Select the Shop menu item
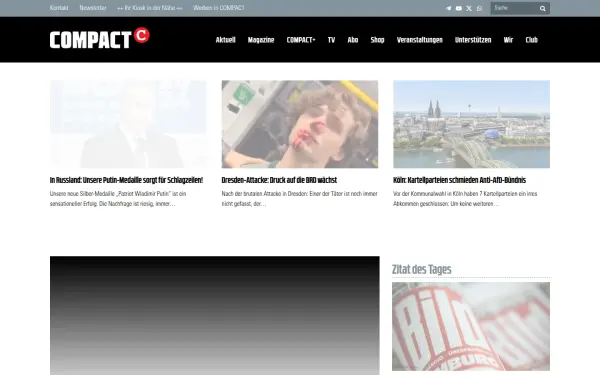 [377, 40]
